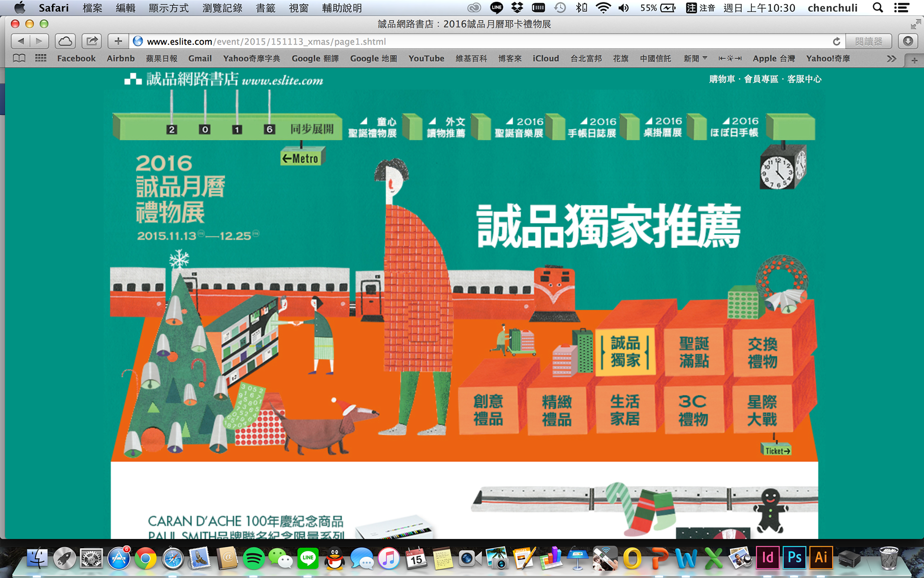Select the 生活家居 category box

(x=625, y=410)
